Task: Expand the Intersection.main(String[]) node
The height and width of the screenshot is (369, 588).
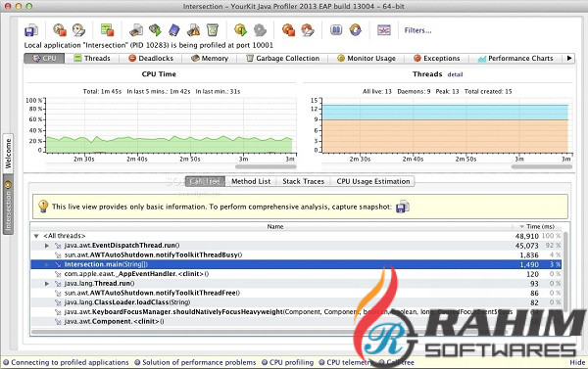Action: (47, 264)
